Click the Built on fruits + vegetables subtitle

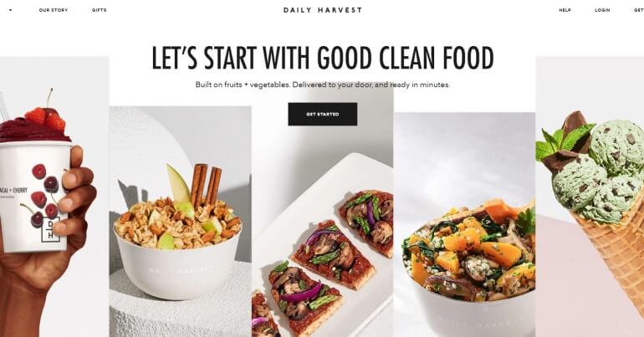(x=322, y=84)
